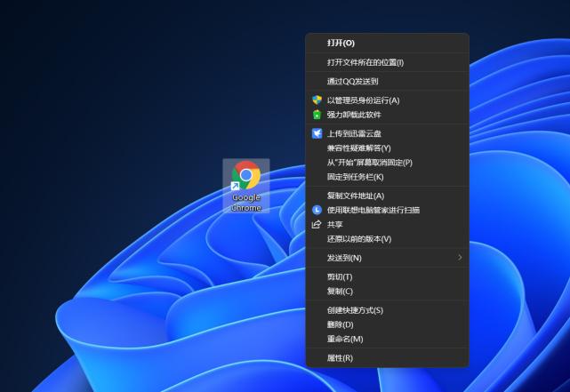Choose 以管理员身份运行(A)

pos(388,100)
